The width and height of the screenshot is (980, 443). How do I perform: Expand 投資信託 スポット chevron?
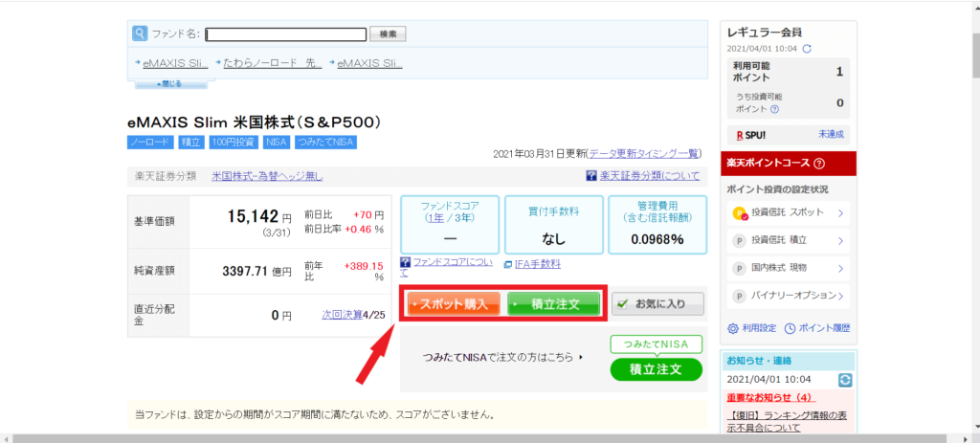coord(840,213)
